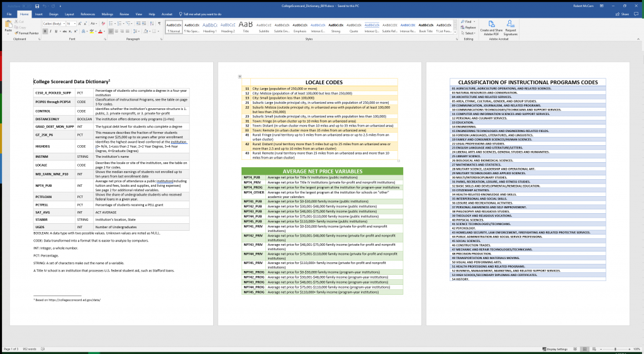The width and height of the screenshot is (644, 354).
Task: Switch to the References tab
Action: pyautogui.click(x=88, y=14)
